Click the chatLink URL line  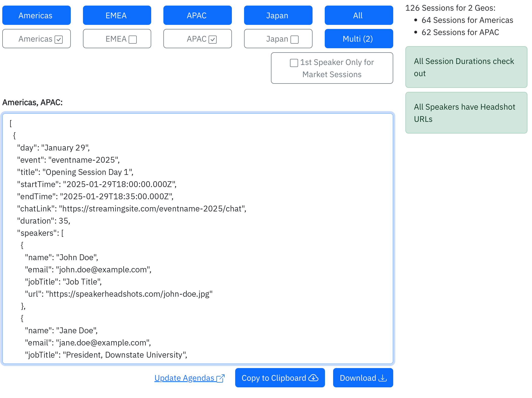(132, 209)
